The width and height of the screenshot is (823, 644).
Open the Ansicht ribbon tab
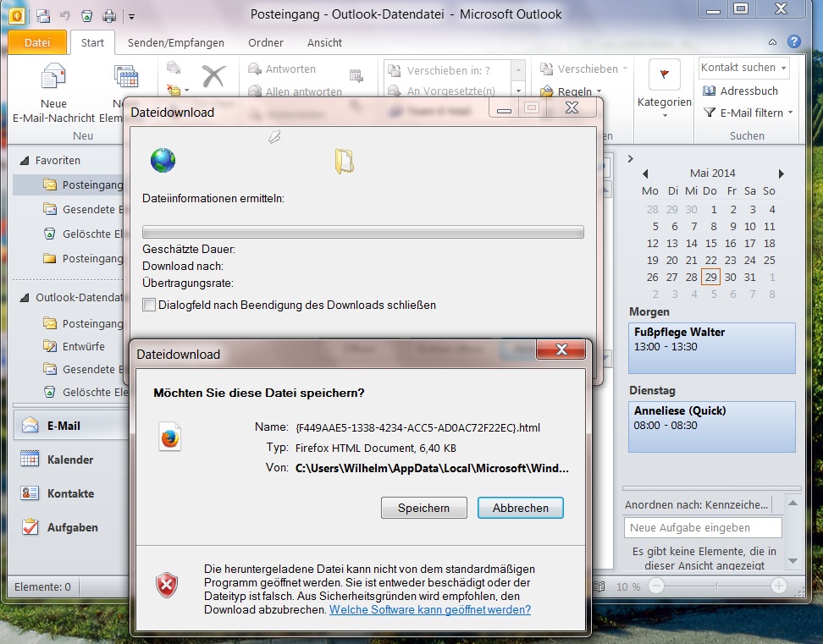pyautogui.click(x=324, y=42)
